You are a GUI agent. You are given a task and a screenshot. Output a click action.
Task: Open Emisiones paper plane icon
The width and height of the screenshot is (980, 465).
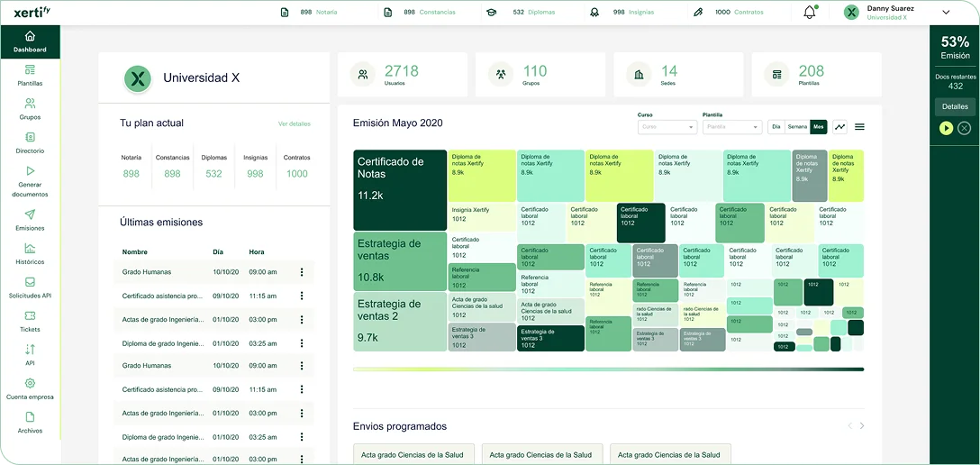pyautogui.click(x=30, y=214)
